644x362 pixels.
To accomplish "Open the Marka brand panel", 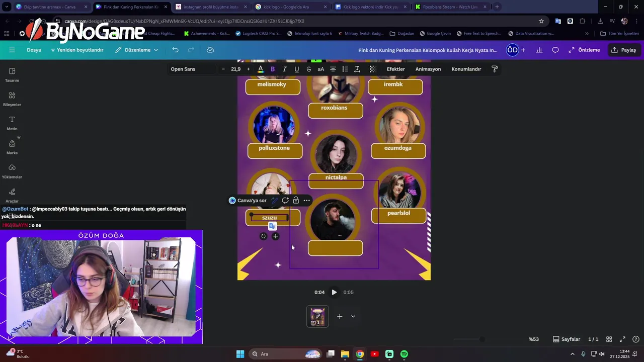I will pyautogui.click(x=12, y=147).
